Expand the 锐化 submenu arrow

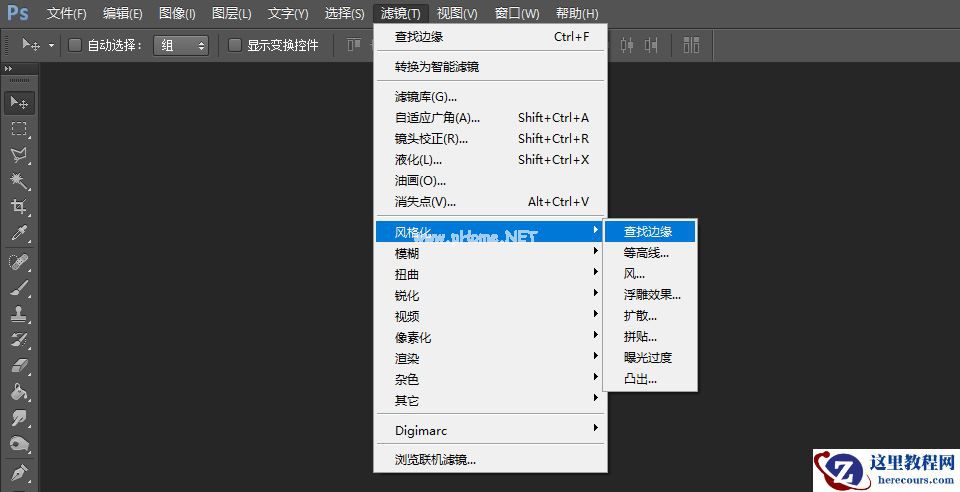click(596, 293)
